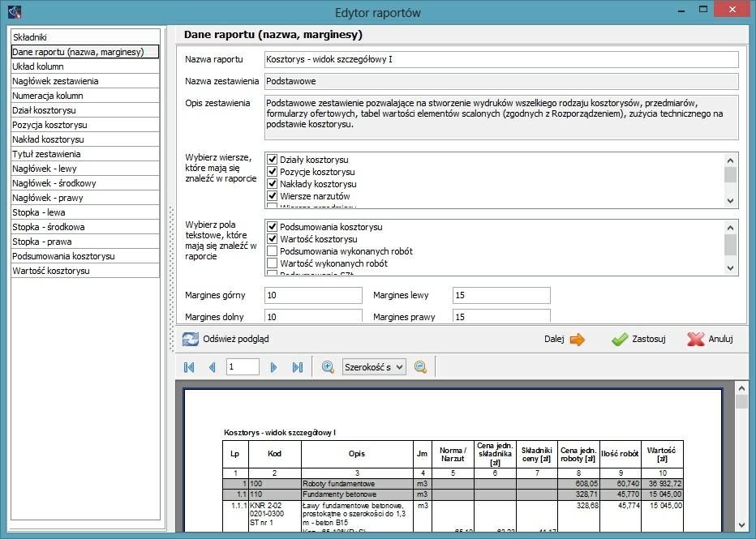Click the Opis zestawienia text area
Screen dimensions: 756x539
click(501, 118)
